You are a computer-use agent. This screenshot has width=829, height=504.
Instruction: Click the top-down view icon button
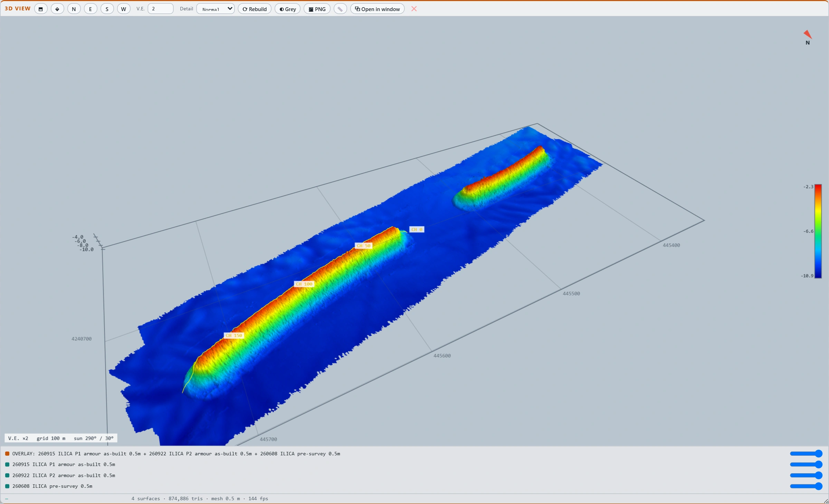tap(41, 9)
